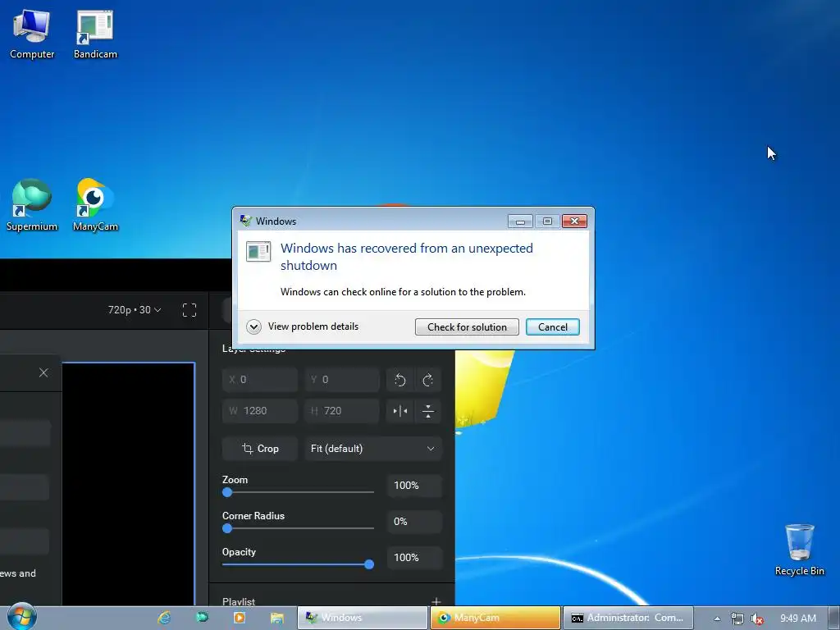Click the Corner Radius slider handle
The width and height of the screenshot is (840, 630).
click(227, 528)
